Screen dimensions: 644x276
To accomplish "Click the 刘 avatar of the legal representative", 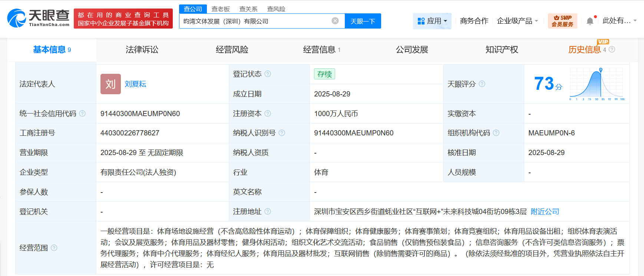I will [110, 84].
